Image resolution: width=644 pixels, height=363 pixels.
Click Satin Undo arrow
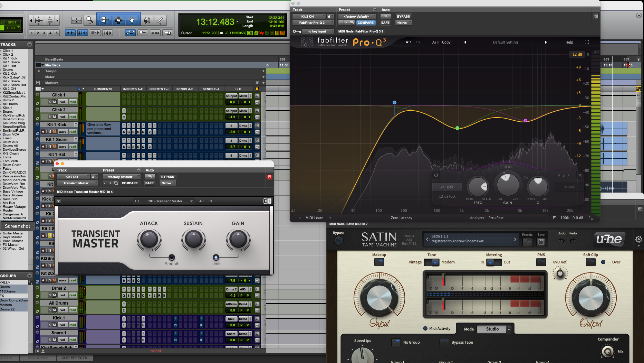point(561,241)
